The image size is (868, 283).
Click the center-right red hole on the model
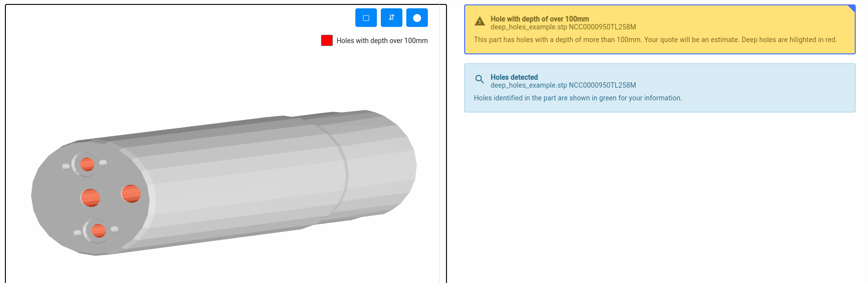[131, 193]
